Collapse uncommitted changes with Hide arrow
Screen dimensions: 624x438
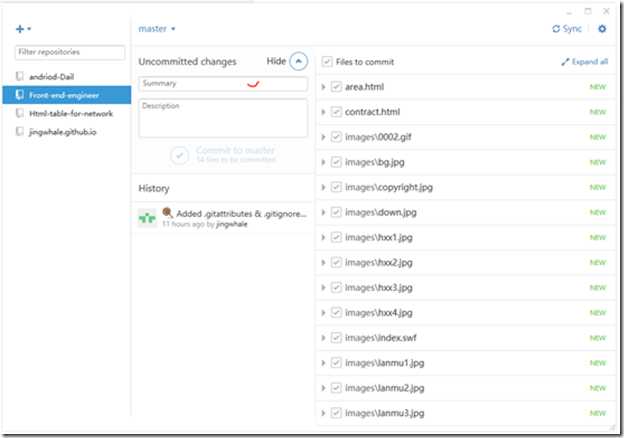298,61
